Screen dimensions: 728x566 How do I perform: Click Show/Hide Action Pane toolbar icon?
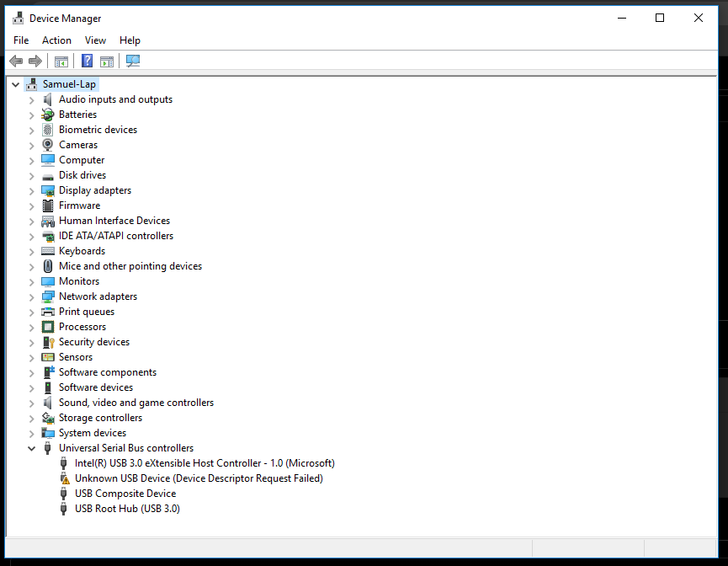(x=107, y=61)
